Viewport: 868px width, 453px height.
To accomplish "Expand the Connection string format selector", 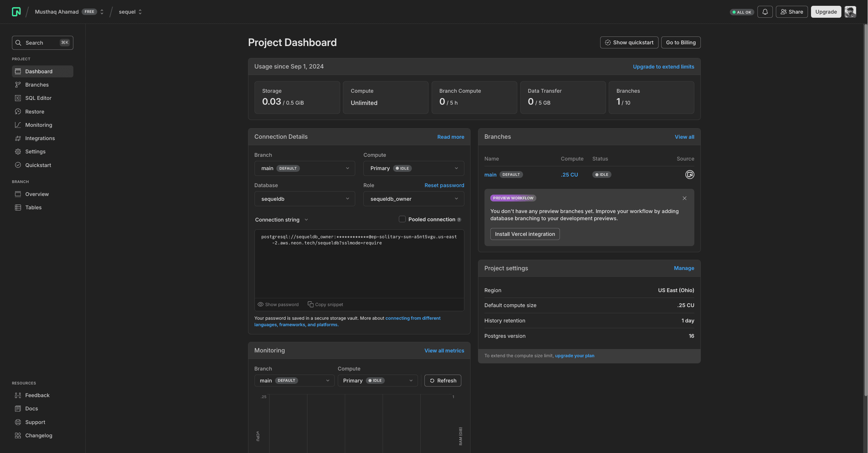I will pos(281,220).
